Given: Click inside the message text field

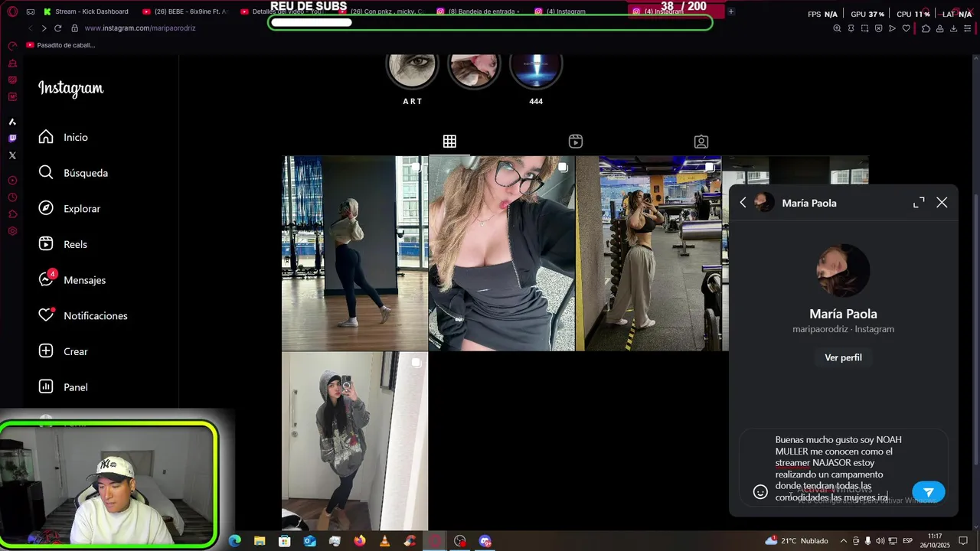Looking at the screenshot, I should pos(838,468).
